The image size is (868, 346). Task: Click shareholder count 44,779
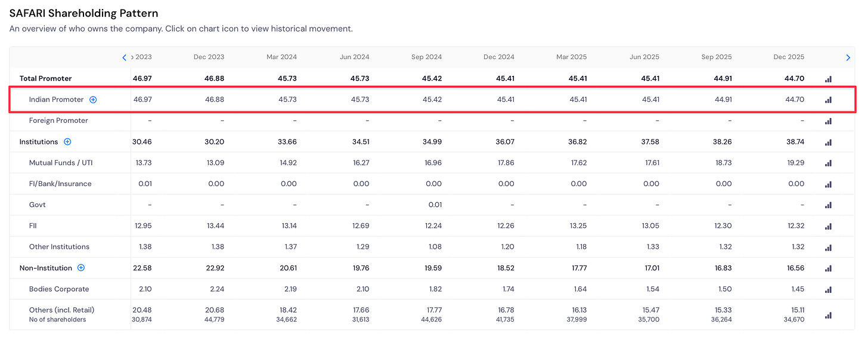click(215, 320)
